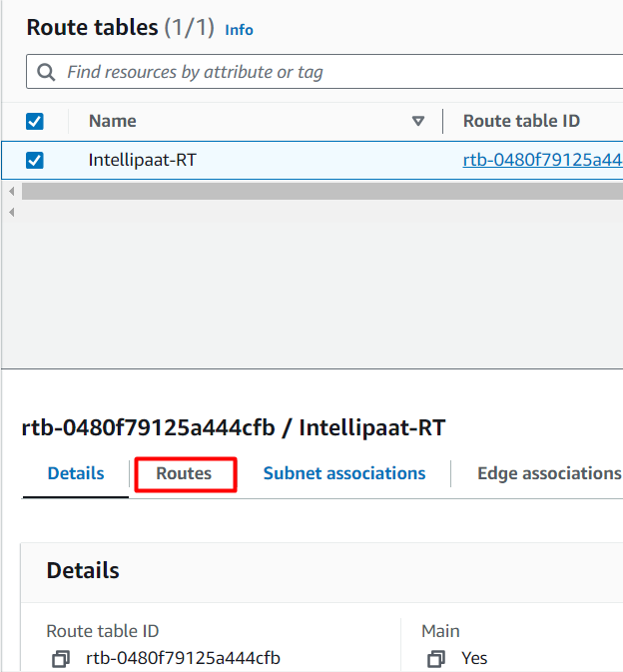Select the Intellipaat-RT name cell
The height and width of the screenshot is (672, 623).
(x=142, y=160)
